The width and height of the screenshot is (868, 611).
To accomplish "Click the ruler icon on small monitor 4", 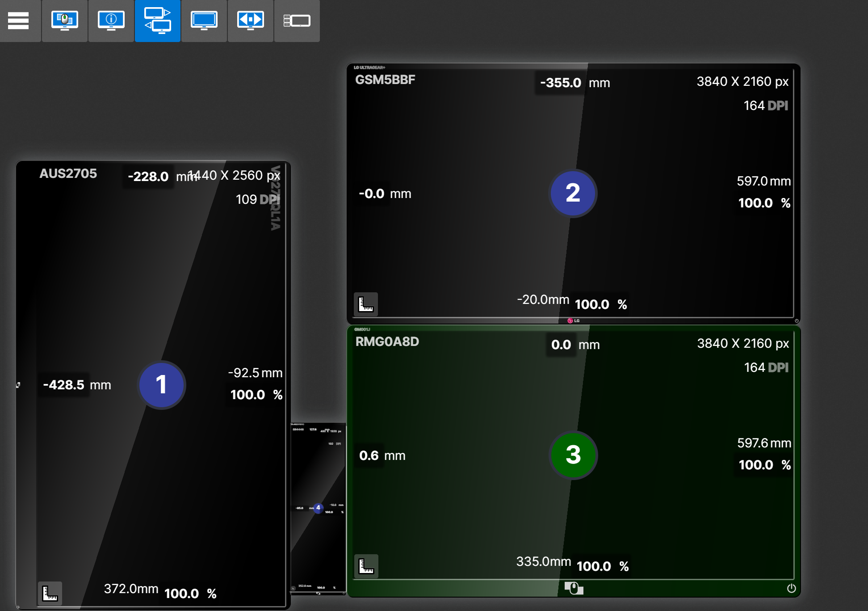I will pyautogui.click(x=294, y=588).
